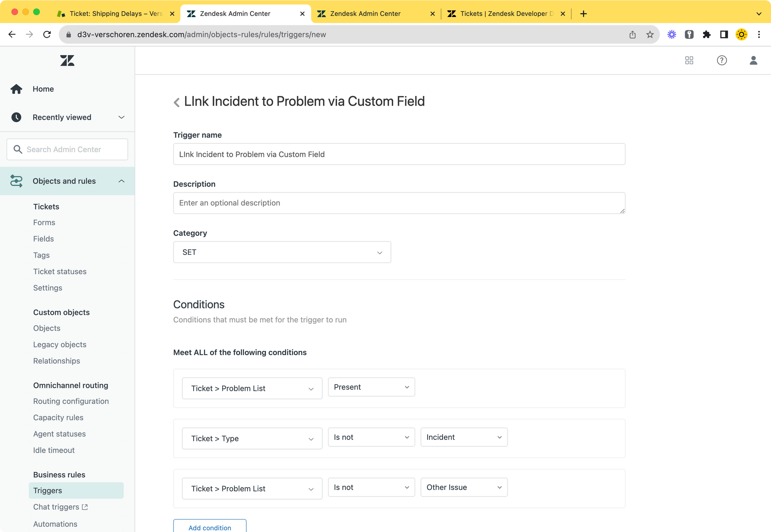Click the Search Admin Center field

[67, 150]
